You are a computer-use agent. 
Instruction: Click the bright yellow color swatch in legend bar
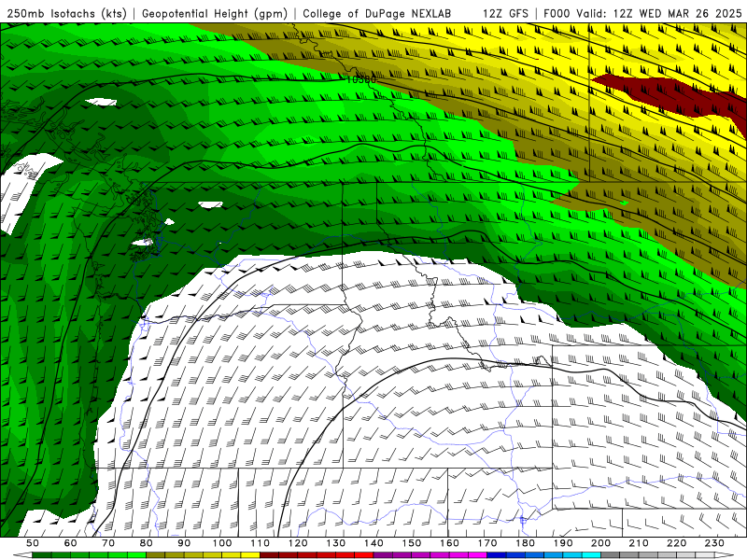pyautogui.click(x=250, y=555)
